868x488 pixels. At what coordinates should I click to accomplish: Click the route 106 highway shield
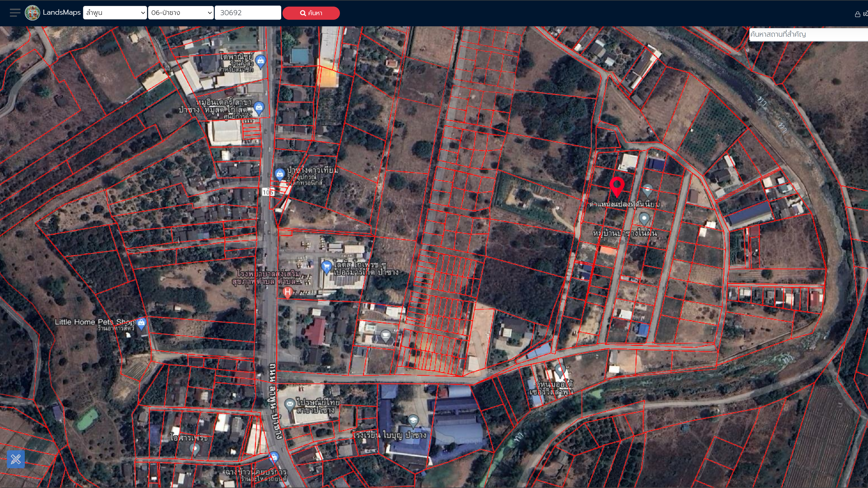(268, 192)
